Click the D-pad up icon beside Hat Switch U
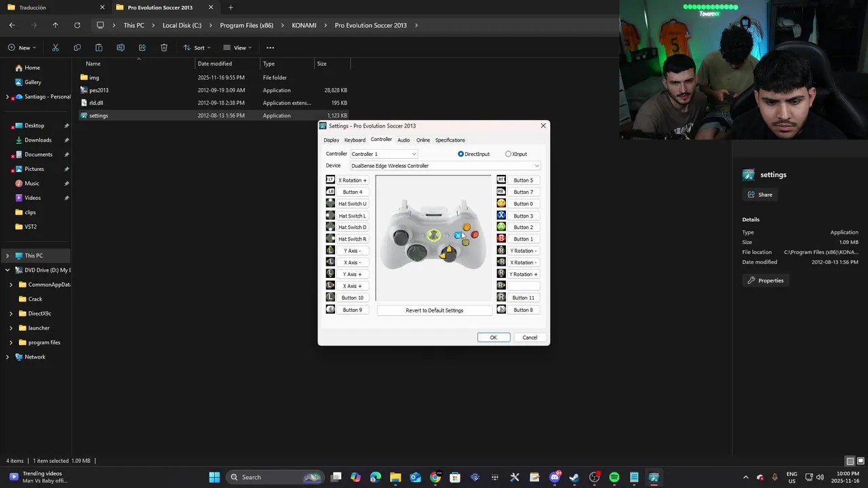Viewport: 868px width, 488px height. click(330, 203)
